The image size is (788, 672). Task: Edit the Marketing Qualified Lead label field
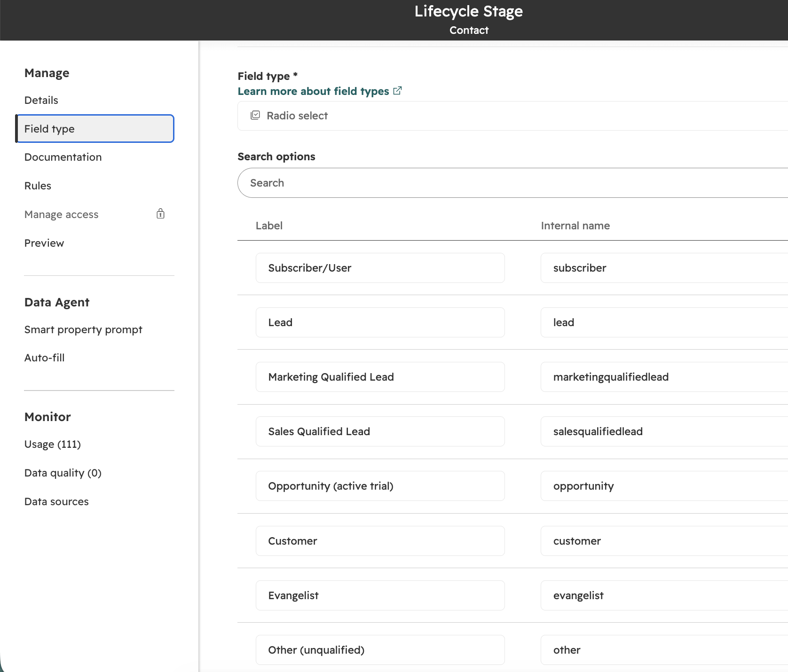380,377
